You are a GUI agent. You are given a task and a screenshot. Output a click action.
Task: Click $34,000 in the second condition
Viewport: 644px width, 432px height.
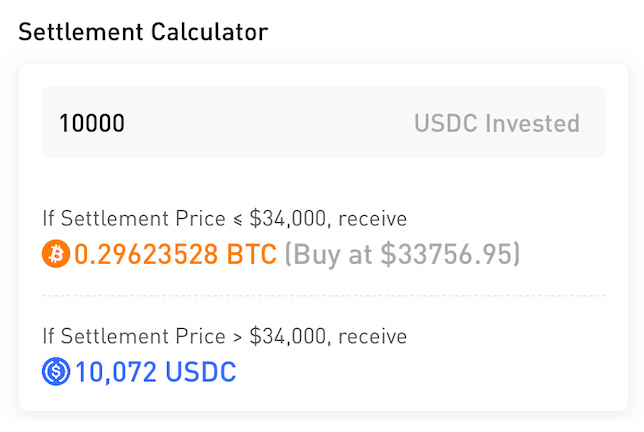290,337
